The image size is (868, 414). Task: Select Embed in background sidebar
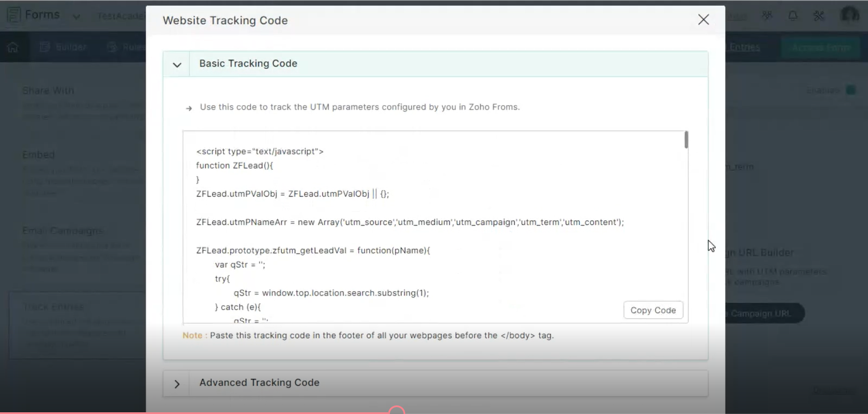(38, 154)
